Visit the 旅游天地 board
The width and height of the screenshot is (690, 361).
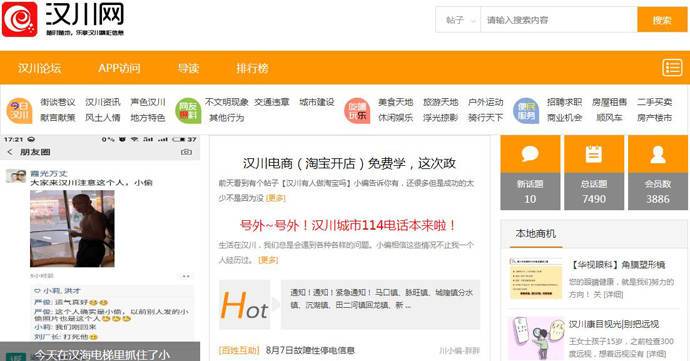tap(440, 102)
